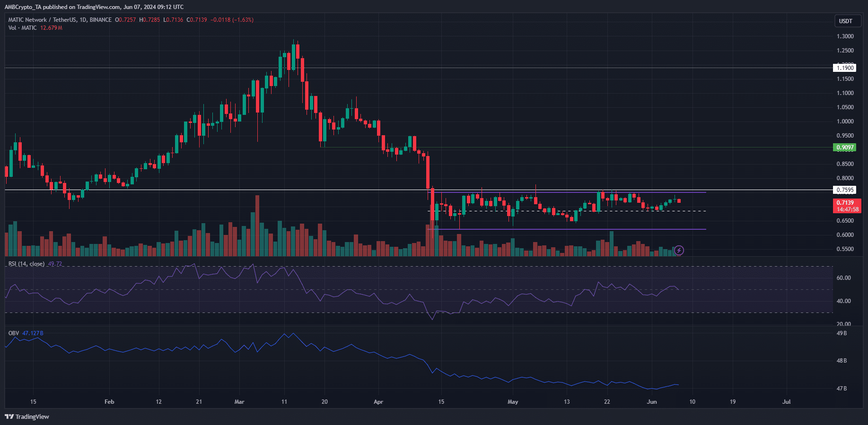Click the Jun date on time axis

click(652, 402)
